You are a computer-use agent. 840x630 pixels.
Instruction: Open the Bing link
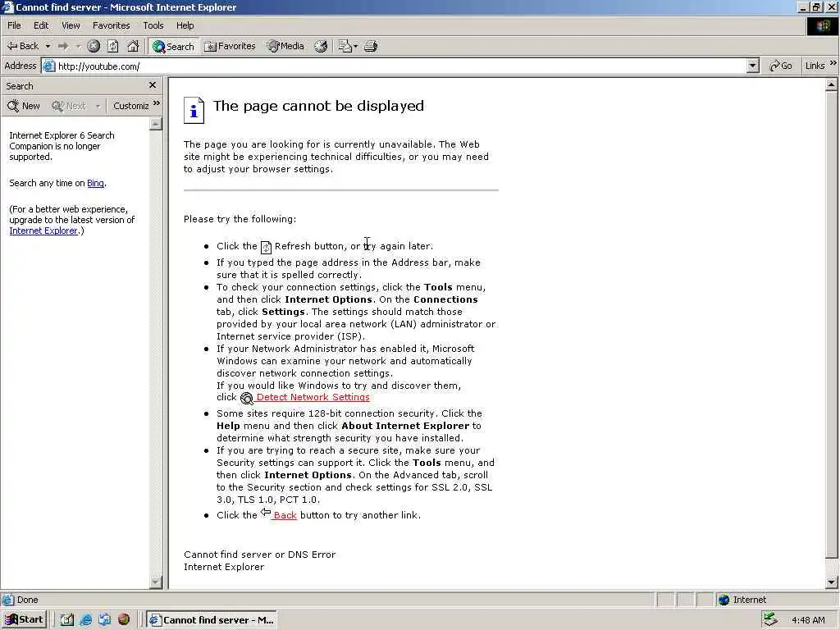[95, 183]
